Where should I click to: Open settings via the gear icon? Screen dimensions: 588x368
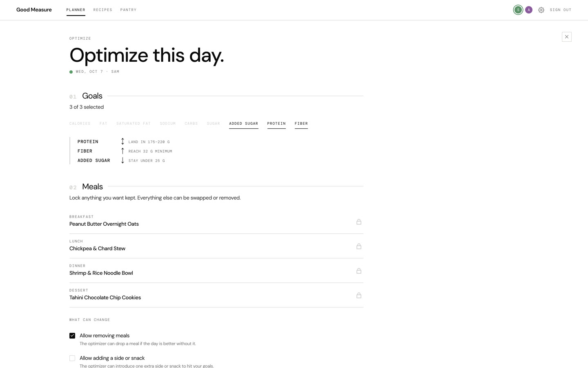pos(541,10)
